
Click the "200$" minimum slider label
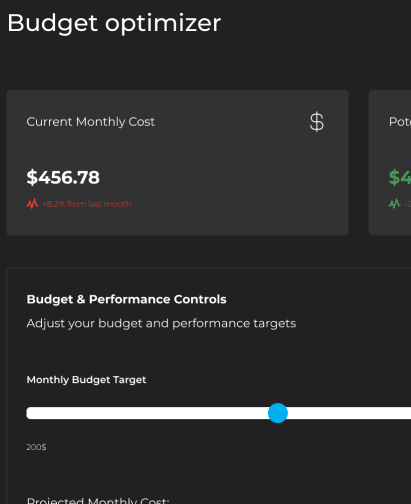(x=36, y=447)
